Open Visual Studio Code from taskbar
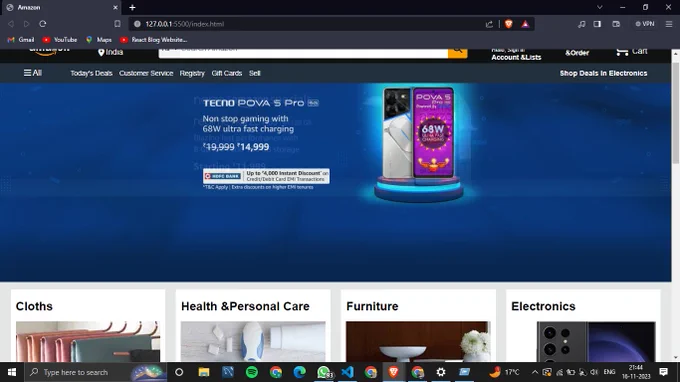Image resolution: width=680 pixels, height=382 pixels. click(x=347, y=372)
